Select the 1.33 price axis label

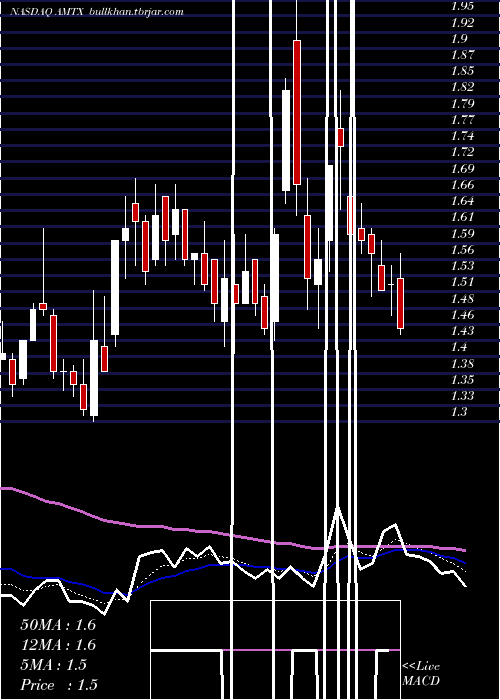point(462,396)
